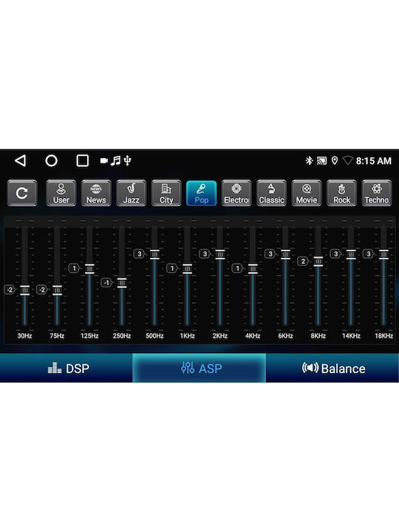Select the News equalizer preset

tap(96, 193)
